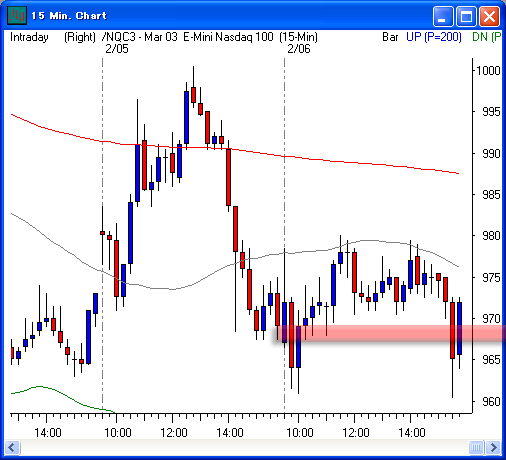Viewport: 506px width, 460px height.
Task: Click the '(Right)' axis label
Action: point(80,37)
